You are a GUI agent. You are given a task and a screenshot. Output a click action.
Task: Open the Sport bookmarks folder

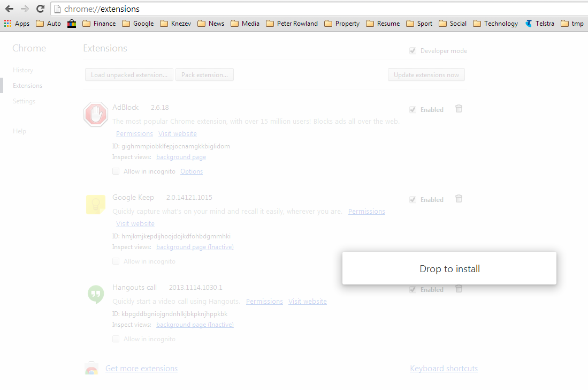tap(419, 23)
